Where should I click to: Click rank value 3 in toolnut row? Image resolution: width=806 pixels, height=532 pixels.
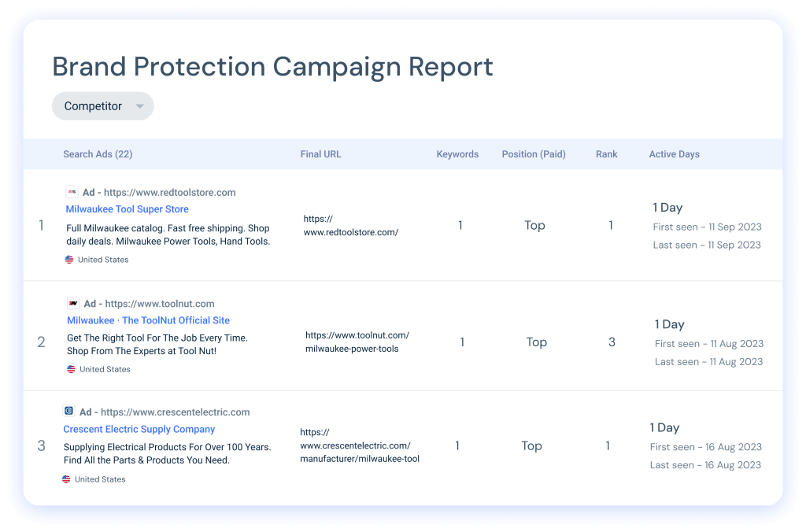612,342
